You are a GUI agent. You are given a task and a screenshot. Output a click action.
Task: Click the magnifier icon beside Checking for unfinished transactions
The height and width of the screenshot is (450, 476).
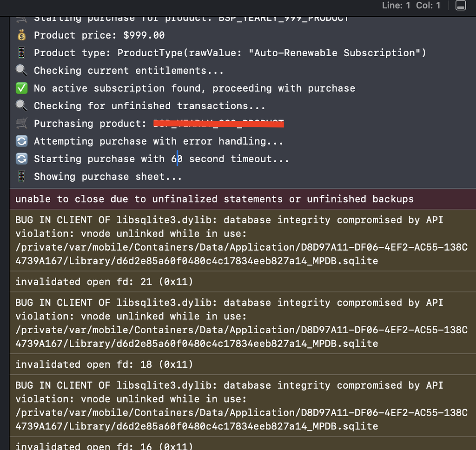point(21,106)
